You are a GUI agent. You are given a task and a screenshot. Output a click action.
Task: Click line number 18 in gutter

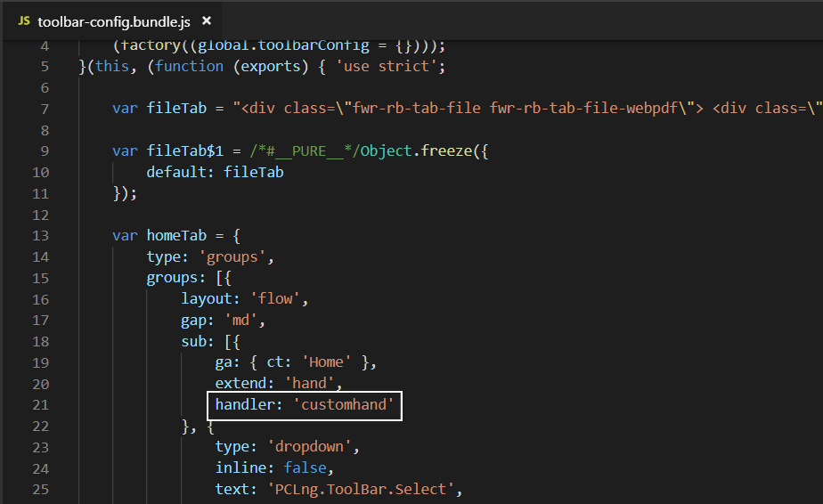[x=40, y=342]
